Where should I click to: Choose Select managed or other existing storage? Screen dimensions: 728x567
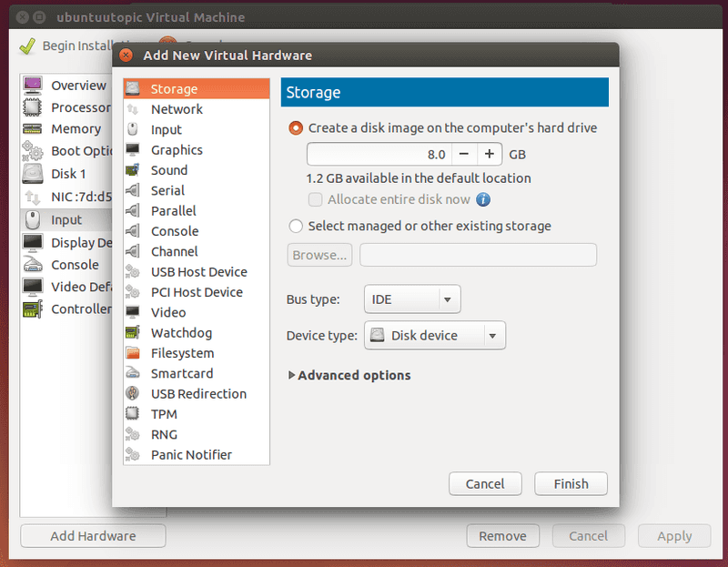point(296,226)
